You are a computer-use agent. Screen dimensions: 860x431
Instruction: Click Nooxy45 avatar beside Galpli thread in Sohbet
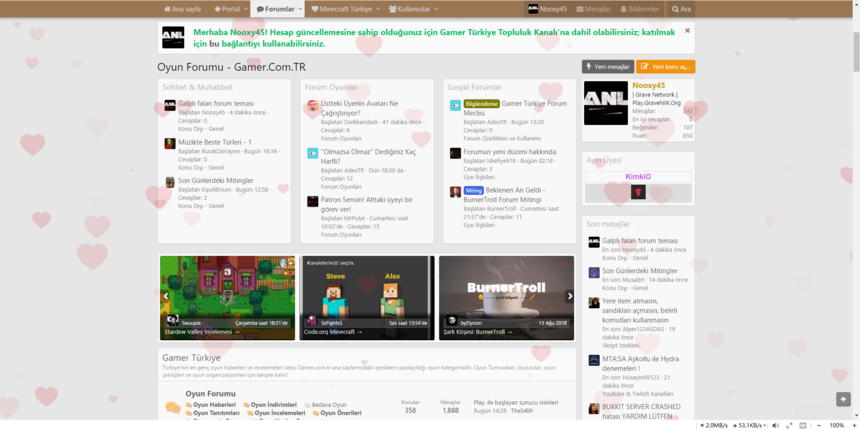coord(170,105)
